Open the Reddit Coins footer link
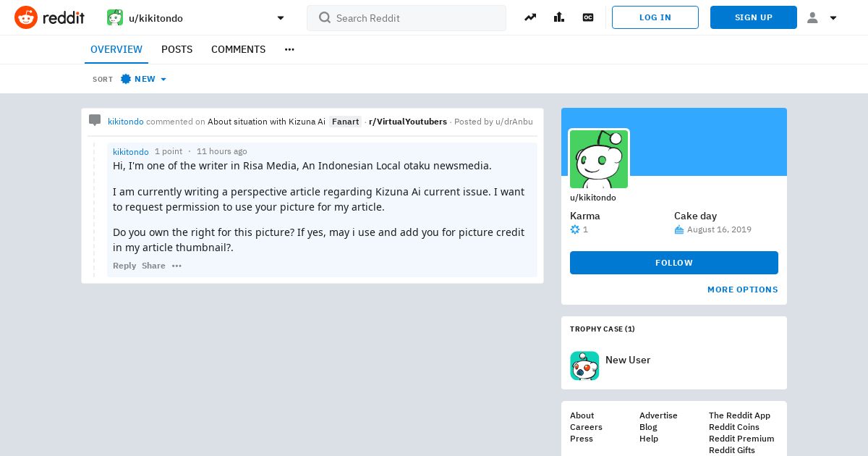Image resolution: width=868 pixels, height=456 pixels. [x=734, y=427]
